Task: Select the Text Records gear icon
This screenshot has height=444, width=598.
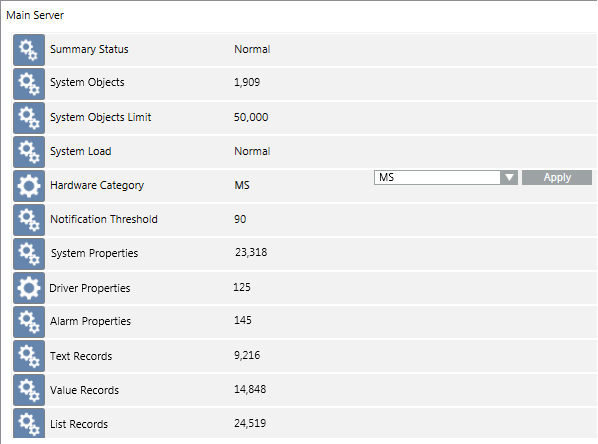Action: tap(29, 356)
